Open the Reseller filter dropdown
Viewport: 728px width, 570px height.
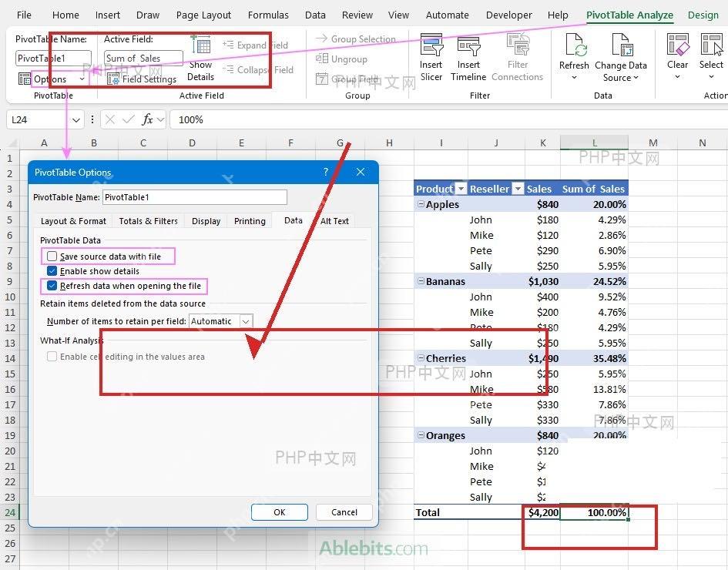click(x=518, y=189)
